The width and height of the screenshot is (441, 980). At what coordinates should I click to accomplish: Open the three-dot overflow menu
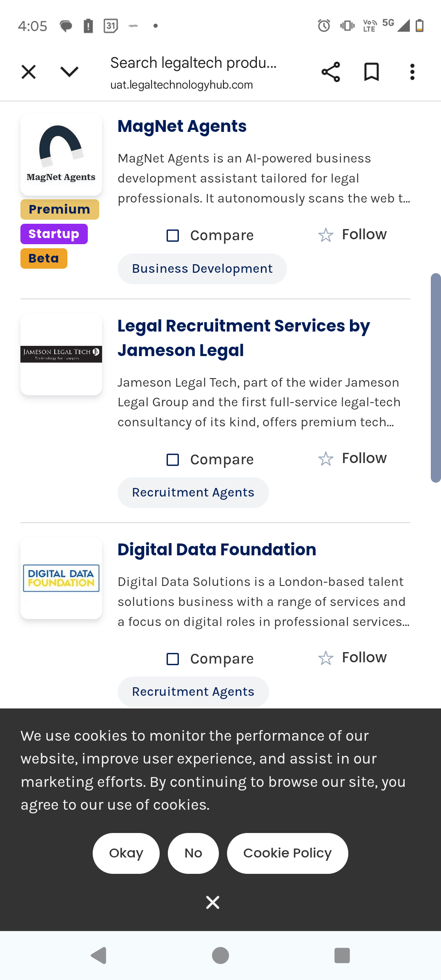(x=412, y=72)
